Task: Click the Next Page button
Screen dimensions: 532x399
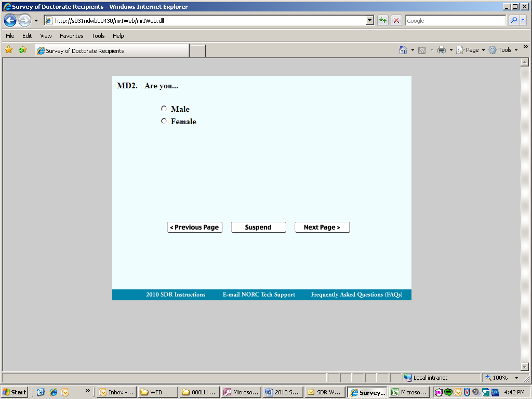Action: (x=322, y=228)
